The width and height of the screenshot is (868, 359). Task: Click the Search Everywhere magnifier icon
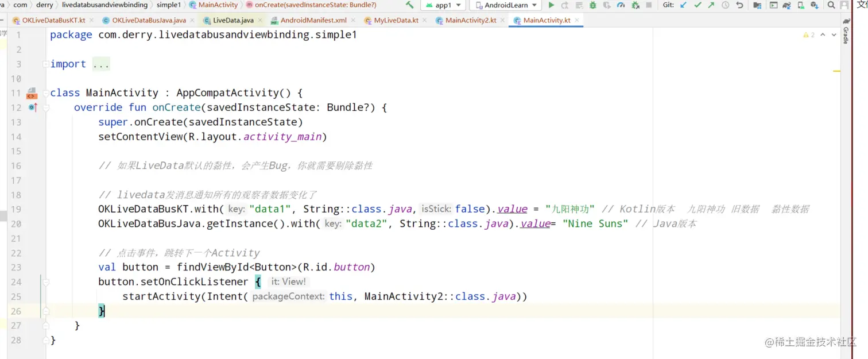click(831, 5)
